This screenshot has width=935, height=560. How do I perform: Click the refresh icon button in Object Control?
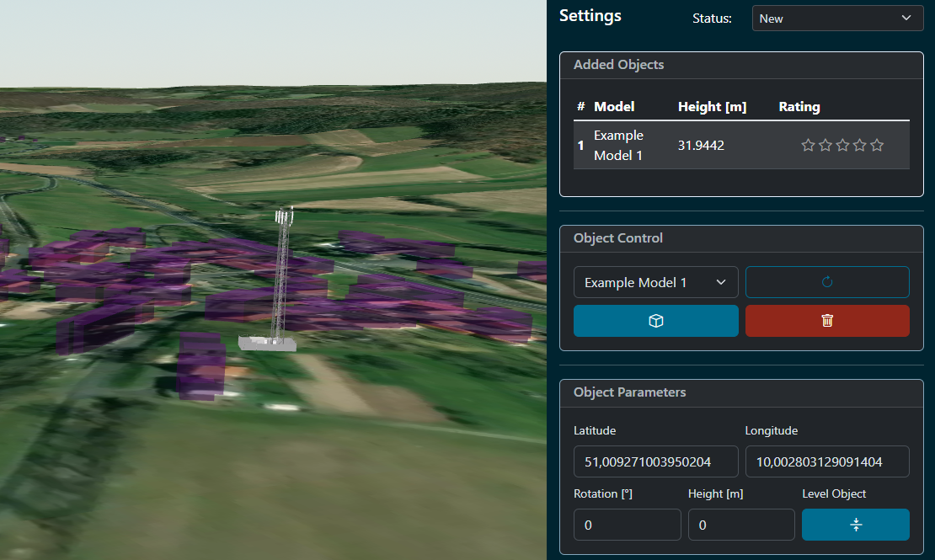click(x=826, y=282)
